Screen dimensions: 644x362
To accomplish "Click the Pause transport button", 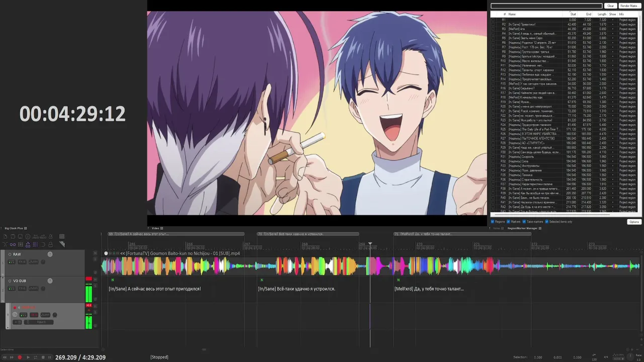I will [50, 357].
